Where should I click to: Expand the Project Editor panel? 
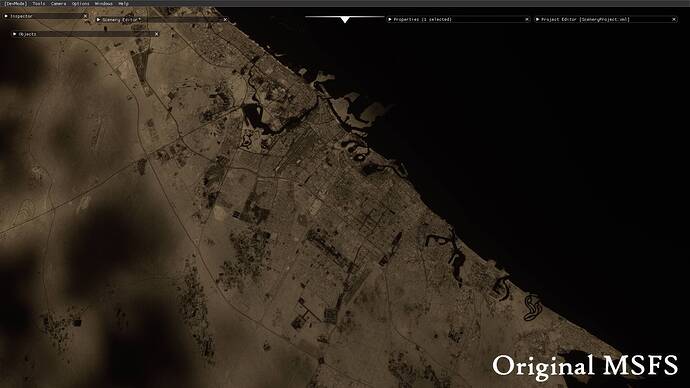pos(537,19)
